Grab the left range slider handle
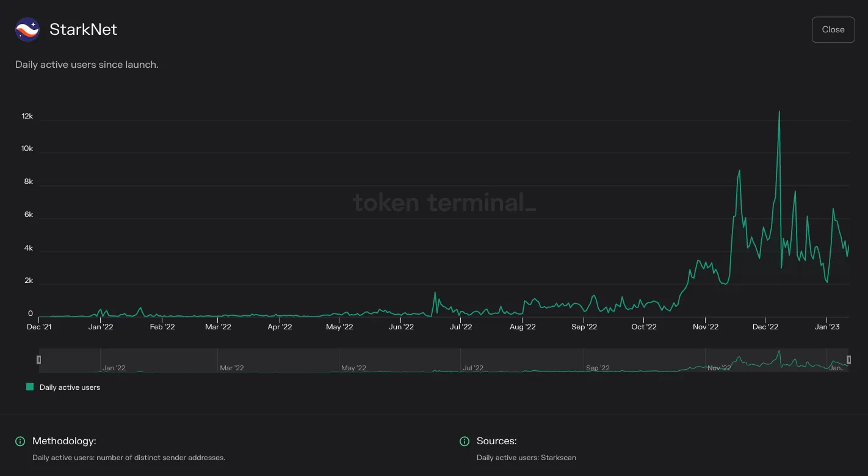Viewport: 868px width, 476px height. 39,360
